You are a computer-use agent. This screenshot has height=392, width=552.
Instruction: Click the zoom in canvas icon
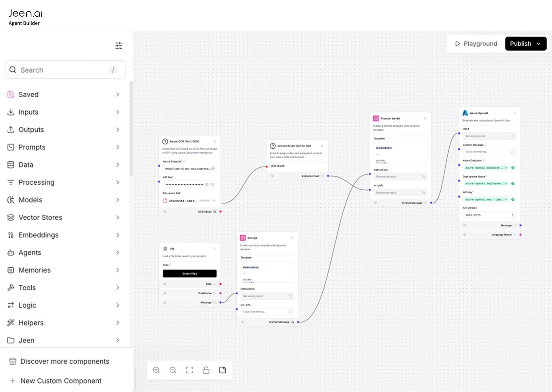(156, 370)
